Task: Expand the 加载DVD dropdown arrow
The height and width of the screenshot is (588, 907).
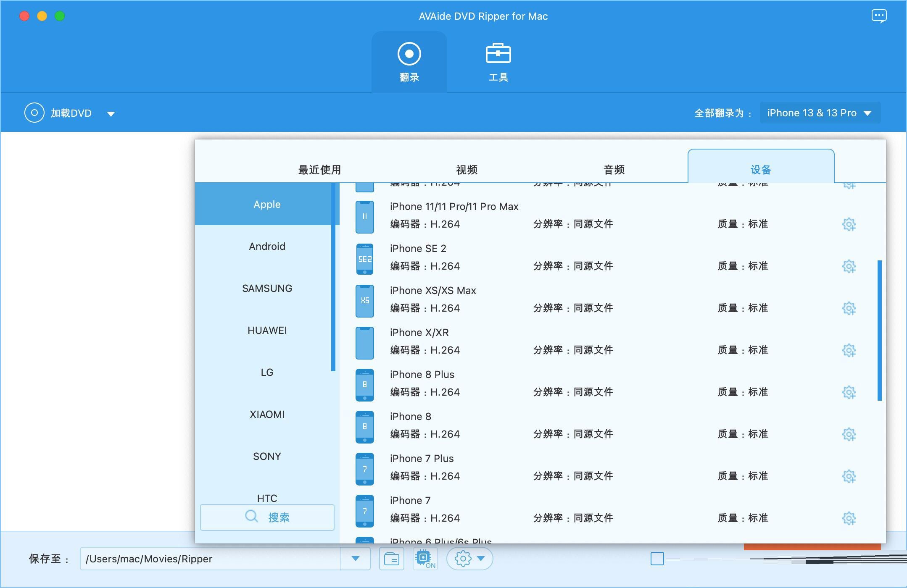Action: pyautogui.click(x=111, y=114)
